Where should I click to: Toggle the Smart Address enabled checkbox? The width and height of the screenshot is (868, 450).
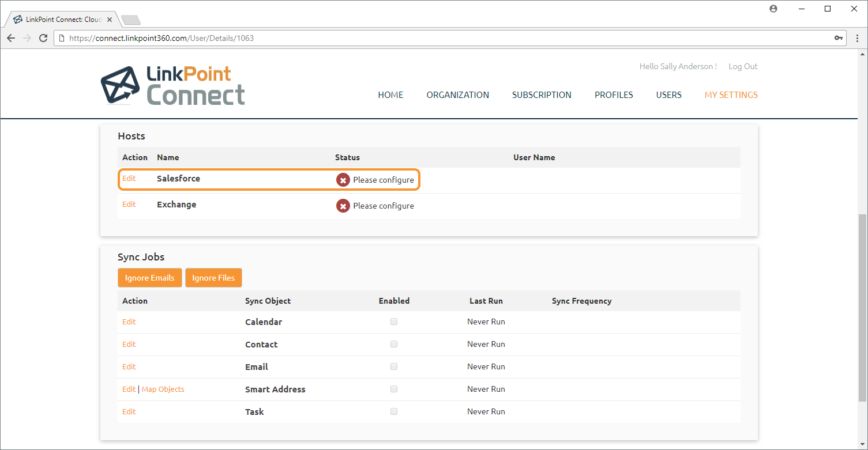point(394,389)
